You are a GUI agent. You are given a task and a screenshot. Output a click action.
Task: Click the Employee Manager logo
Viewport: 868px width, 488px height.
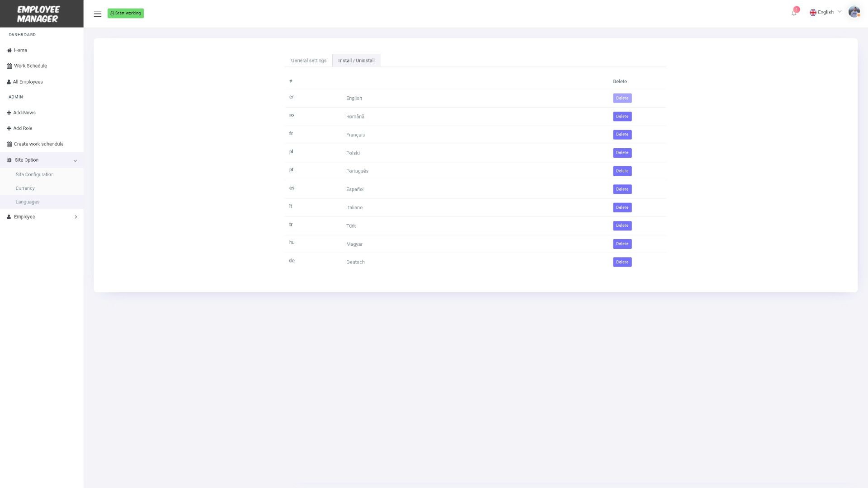click(38, 14)
